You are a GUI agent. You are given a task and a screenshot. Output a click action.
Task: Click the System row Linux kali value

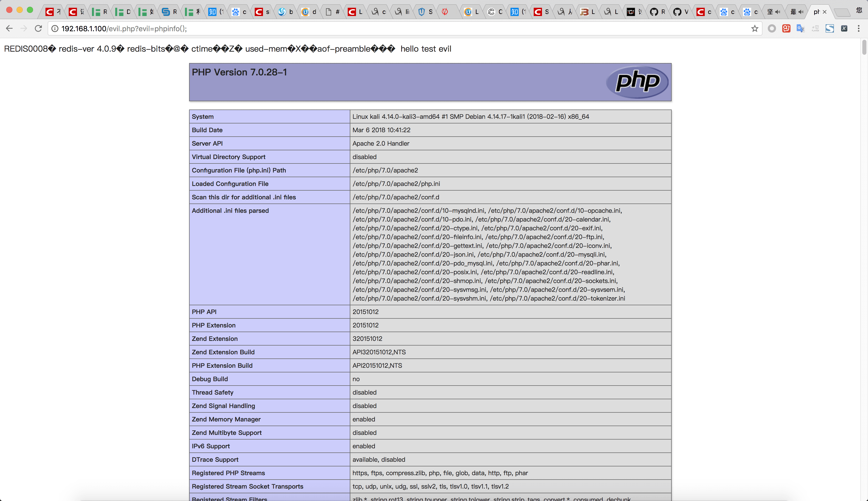click(470, 117)
